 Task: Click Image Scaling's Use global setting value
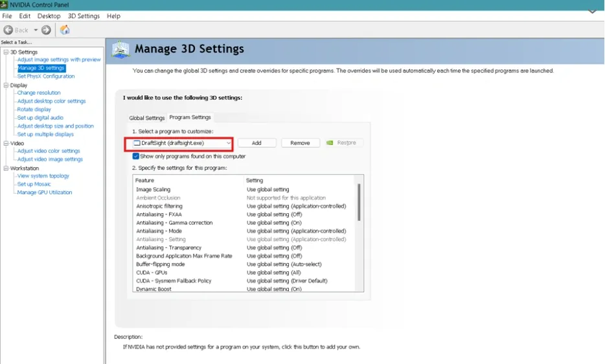268,190
